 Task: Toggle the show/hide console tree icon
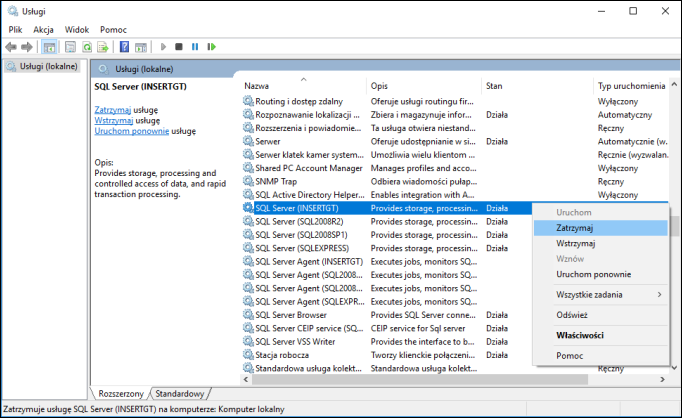[x=49, y=47]
